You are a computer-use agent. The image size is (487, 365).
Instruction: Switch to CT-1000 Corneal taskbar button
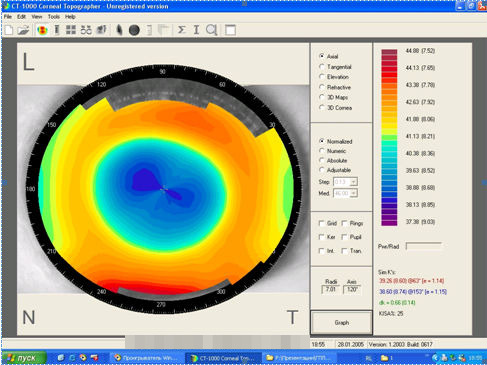pyautogui.click(x=223, y=358)
